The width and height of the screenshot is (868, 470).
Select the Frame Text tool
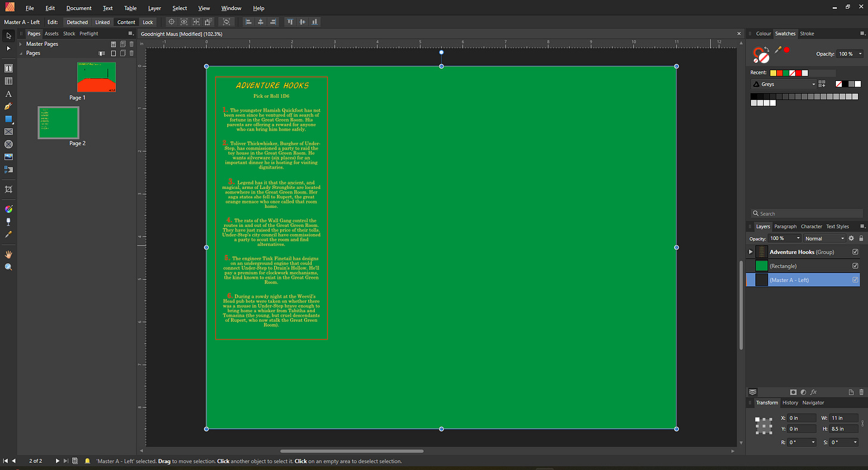(8, 69)
